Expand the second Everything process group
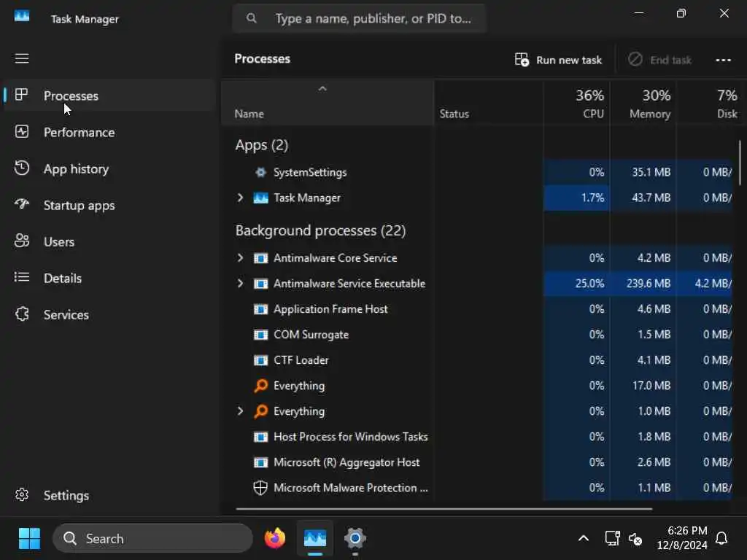Screen dimensions: 747x560 (x=240, y=411)
